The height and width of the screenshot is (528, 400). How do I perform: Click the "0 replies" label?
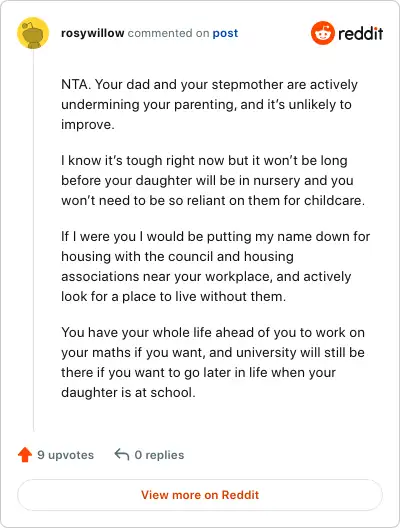click(x=159, y=455)
